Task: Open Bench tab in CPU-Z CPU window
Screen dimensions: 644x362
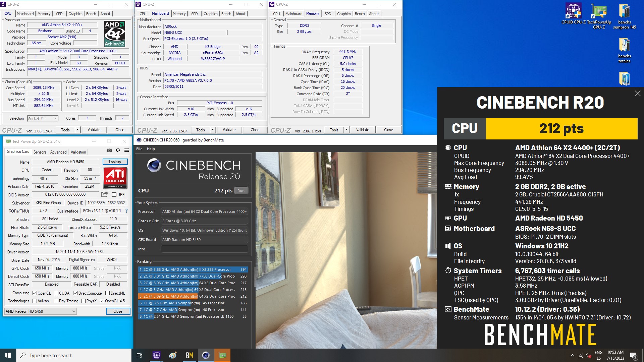Action: (91, 14)
